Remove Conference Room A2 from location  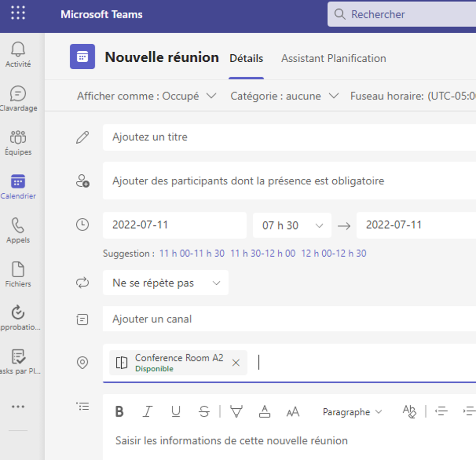pyautogui.click(x=235, y=363)
